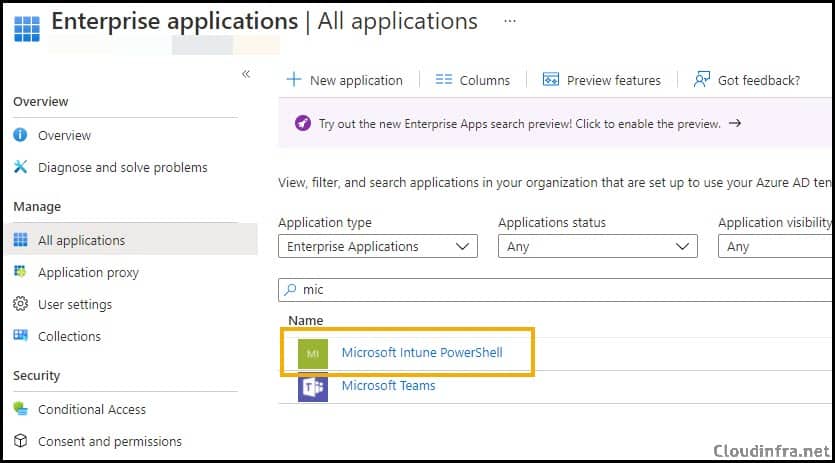Open Microsoft Intune PowerShell application
835x463 pixels.
(422, 353)
